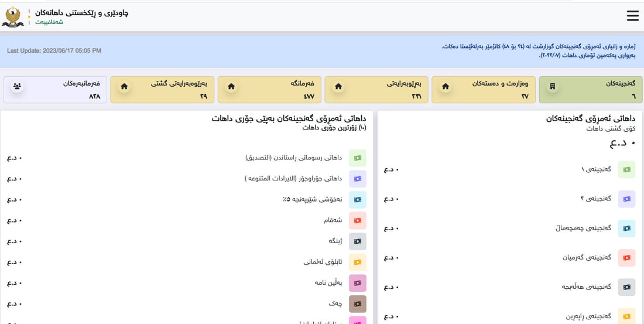
Task: Click green money icon for گەنجینەی ١
Action: pos(627,169)
